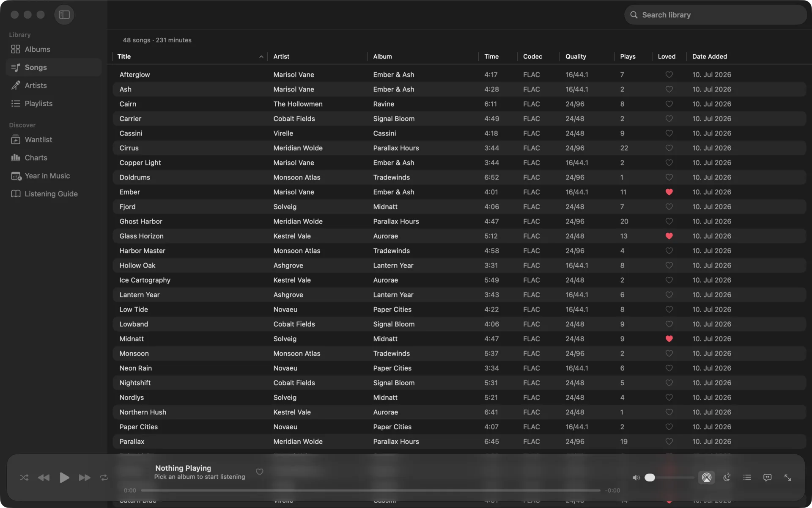
Task: Select the Ice Cartography song row
Action: [x=459, y=280]
